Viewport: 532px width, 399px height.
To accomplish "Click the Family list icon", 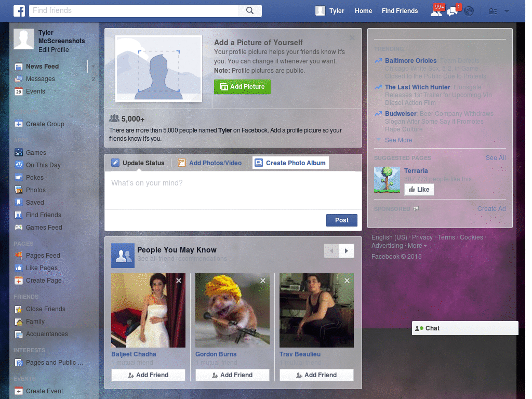I will click(x=19, y=322).
